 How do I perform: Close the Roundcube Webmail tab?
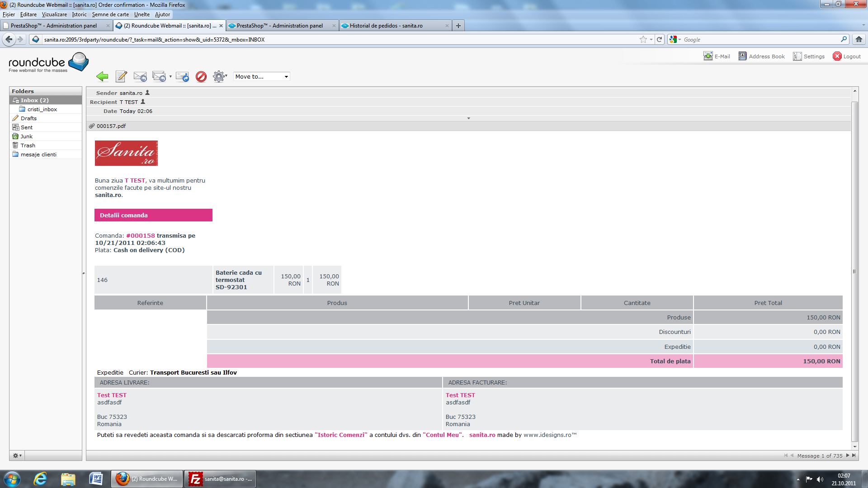pos(221,26)
